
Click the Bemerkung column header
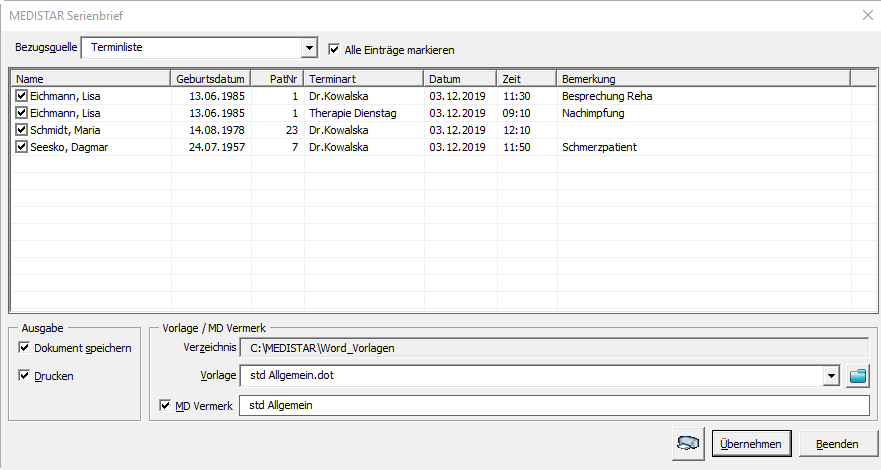[702, 79]
